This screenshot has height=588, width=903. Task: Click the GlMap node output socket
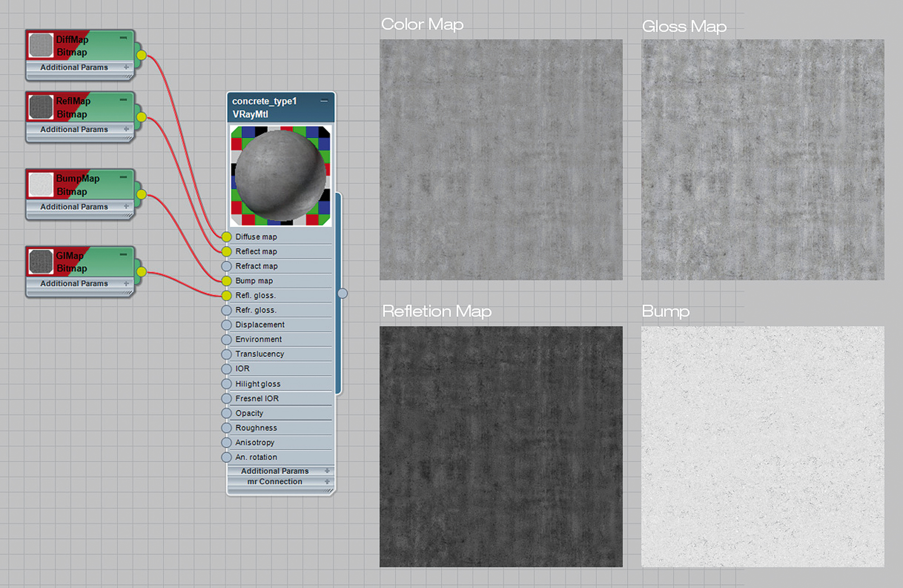[x=141, y=271]
